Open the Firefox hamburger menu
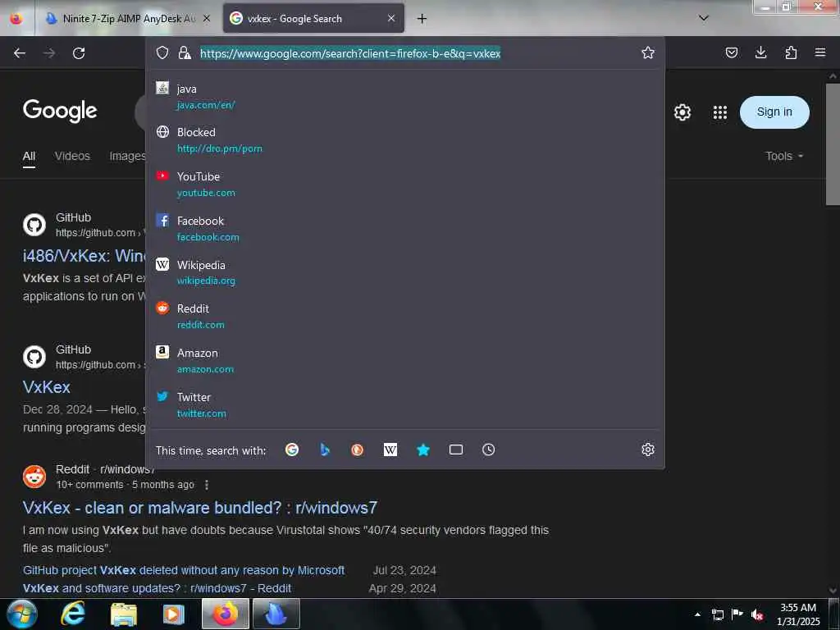The image size is (840, 630). (820, 52)
